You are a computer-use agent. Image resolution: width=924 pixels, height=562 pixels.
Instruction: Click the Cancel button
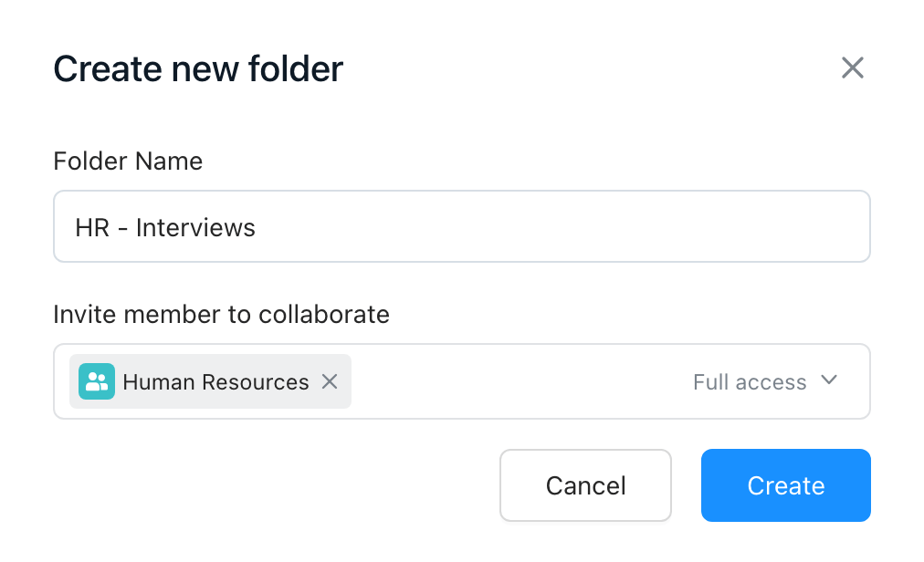[x=585, y=485]
